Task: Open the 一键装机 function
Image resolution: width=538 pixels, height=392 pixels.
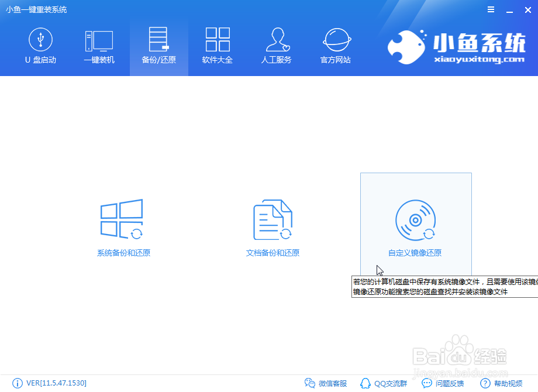Action: 99,46
